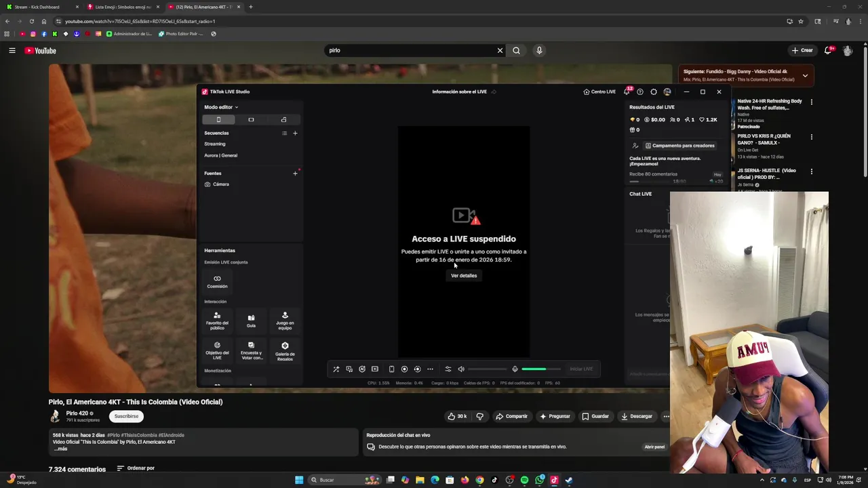Open the help question mark icon
This screenshot has width=868, height=488.
640,92
